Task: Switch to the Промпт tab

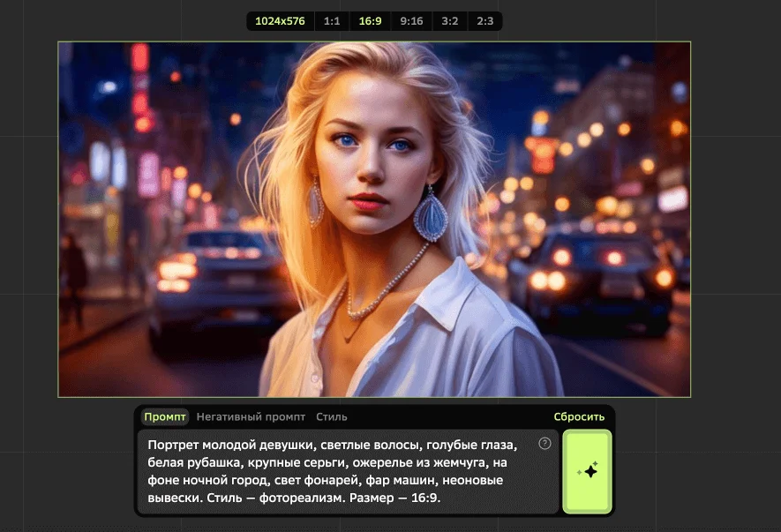Action: click(165, 417)
